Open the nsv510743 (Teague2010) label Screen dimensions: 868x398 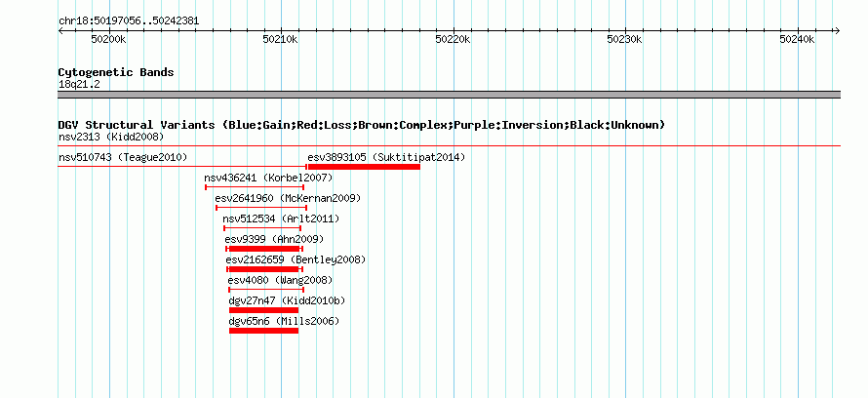click(x=123, y=157)
